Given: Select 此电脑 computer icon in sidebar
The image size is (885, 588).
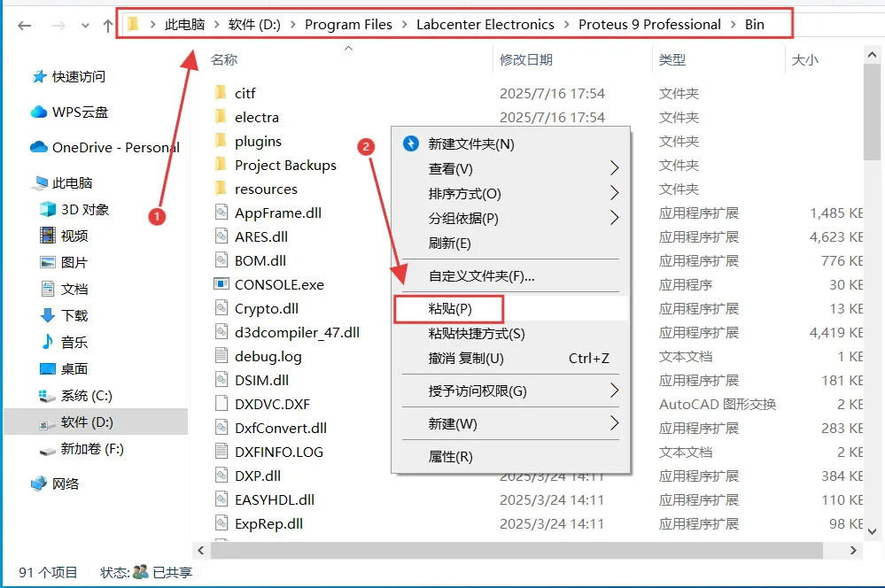Looking at the screenshot, I should coord(41,182).
